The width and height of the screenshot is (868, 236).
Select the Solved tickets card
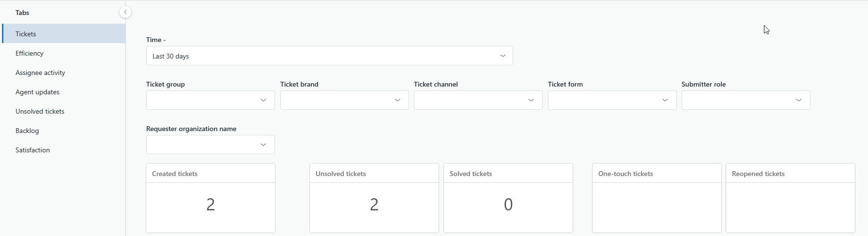pos(508,198)
